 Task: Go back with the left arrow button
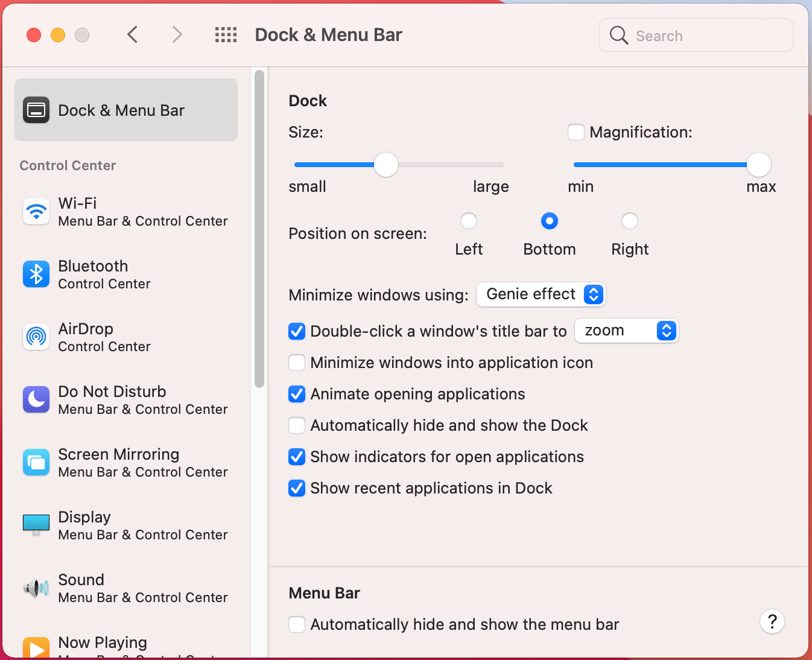click(133, 35)
